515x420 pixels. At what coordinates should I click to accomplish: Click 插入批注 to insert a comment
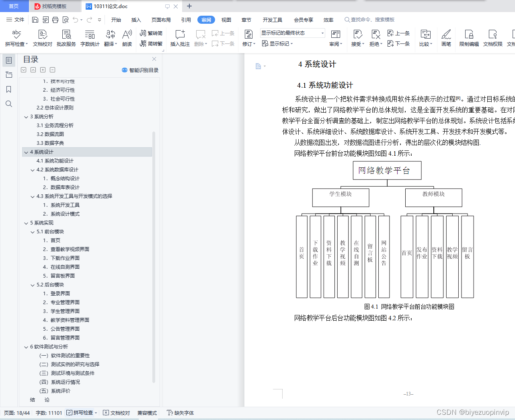[180, 38]
